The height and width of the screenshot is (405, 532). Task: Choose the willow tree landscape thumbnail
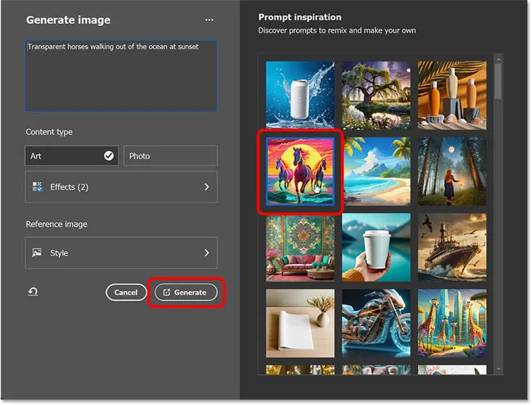[x=376, y=96]
